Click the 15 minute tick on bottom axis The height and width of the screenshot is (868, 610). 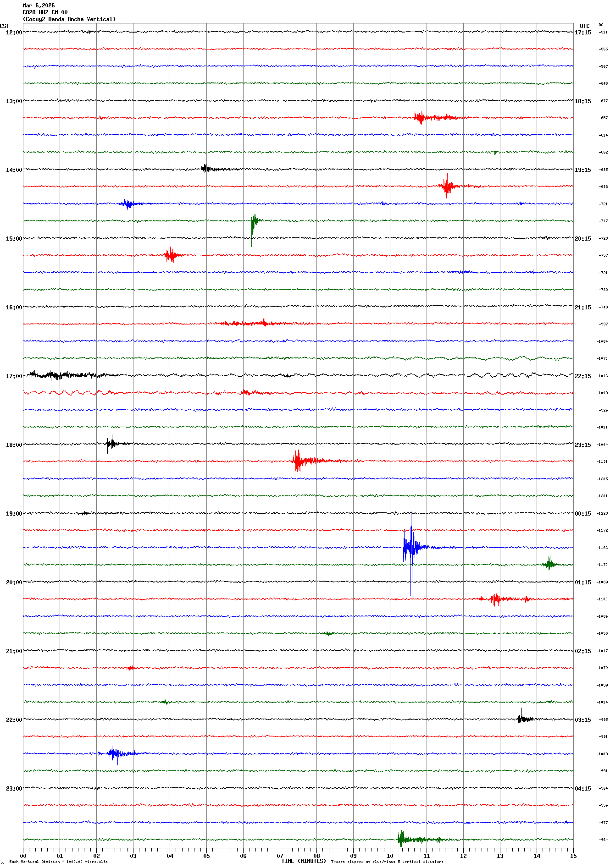tap(573, 856)
